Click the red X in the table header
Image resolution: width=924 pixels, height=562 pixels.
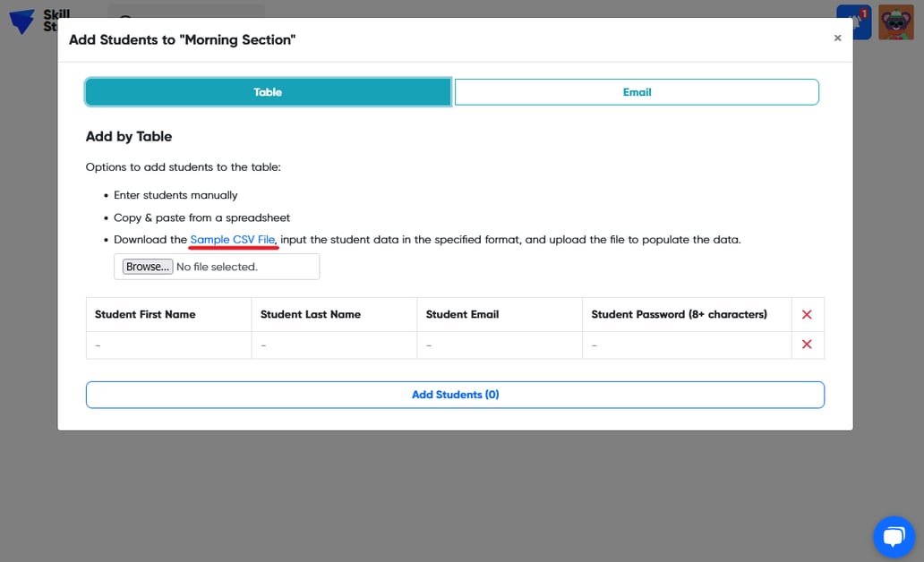(807, 314)
